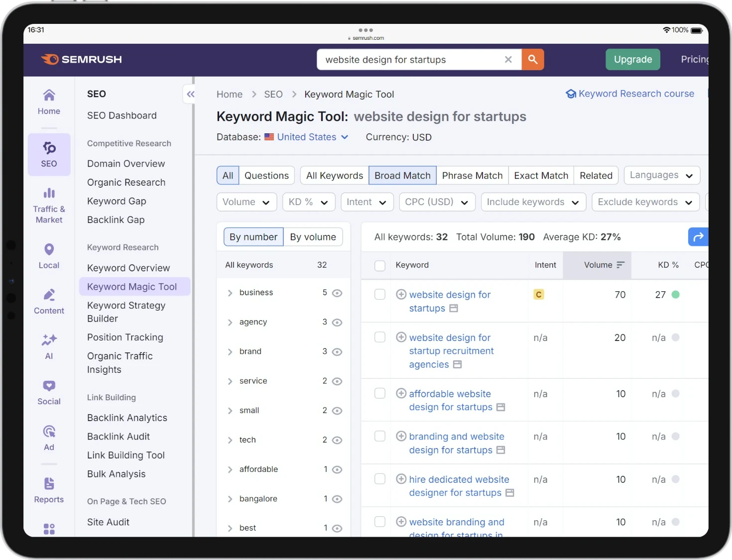Check the 'branding and website design' row
The width and height of the screenshot is (732, 560).
tap(380, 436)
